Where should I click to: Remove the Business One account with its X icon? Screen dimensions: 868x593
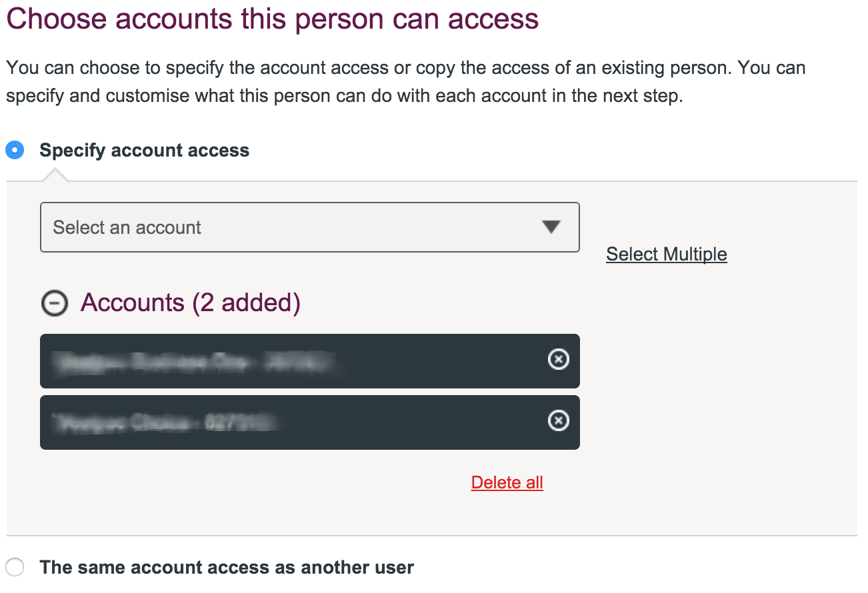[558, 360]
